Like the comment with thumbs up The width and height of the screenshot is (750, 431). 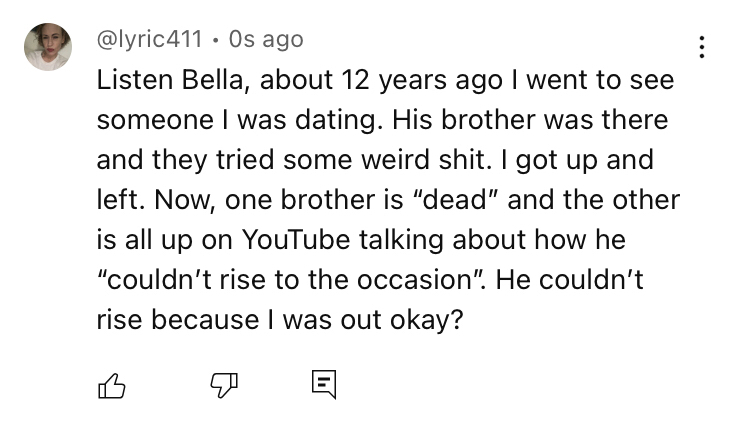click(x=110, y=386)
